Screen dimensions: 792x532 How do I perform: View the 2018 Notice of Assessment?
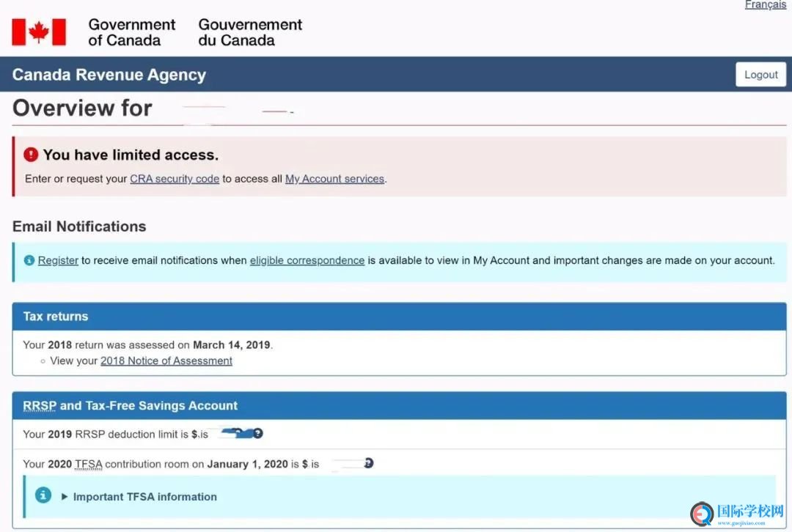166,361
